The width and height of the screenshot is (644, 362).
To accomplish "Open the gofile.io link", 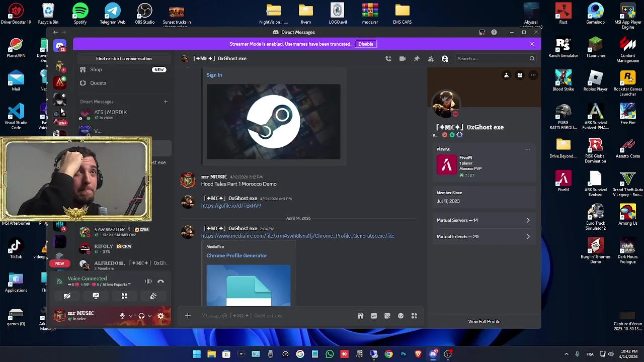I will pyautogui.click(x=231, y=206).
